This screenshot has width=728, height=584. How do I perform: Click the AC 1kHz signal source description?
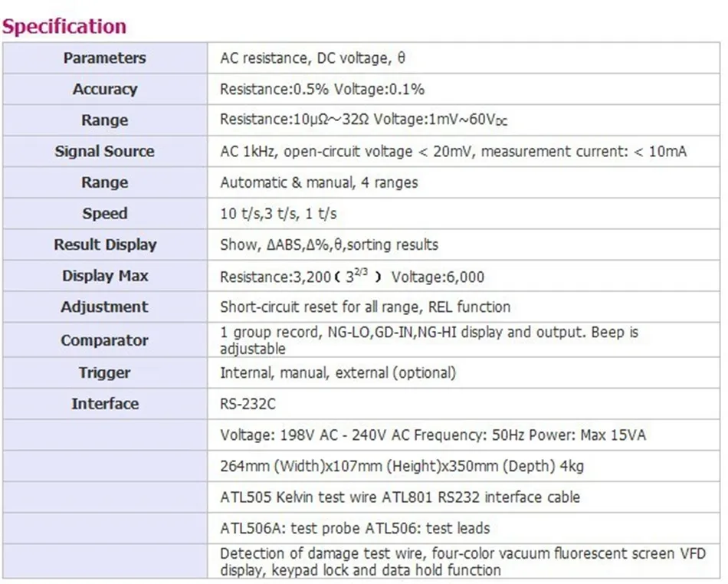coord(453,152)
